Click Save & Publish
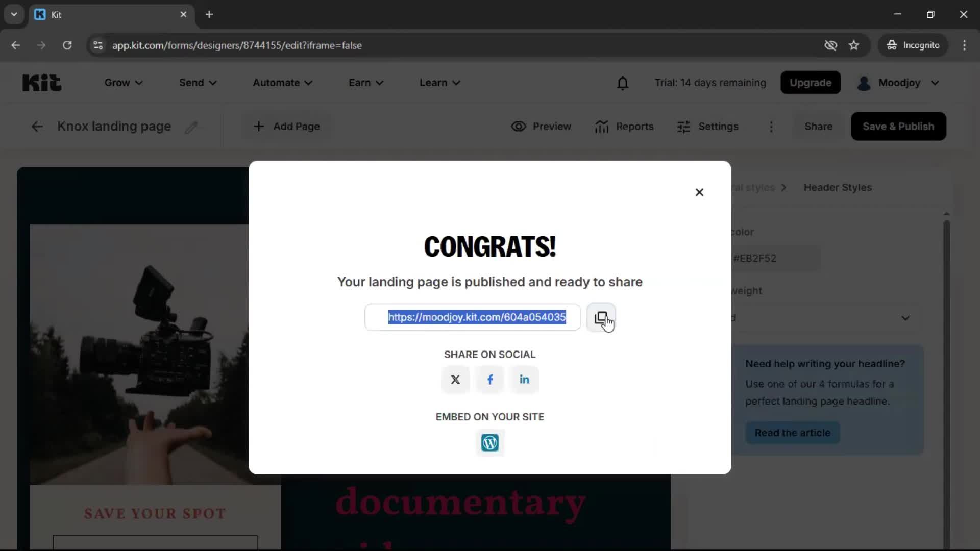 pyautogui.click(x=898, y=126)
